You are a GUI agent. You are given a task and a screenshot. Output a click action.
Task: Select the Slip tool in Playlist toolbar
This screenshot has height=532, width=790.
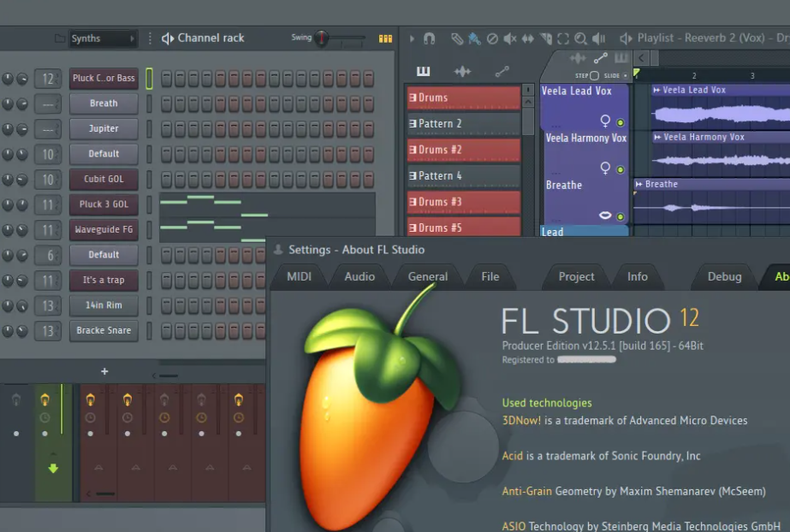pos(527,38)
